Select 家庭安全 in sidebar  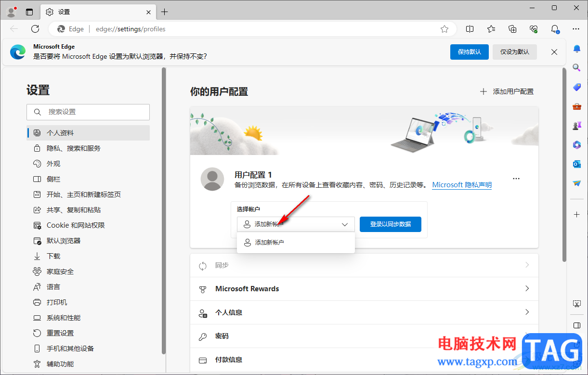88,272
